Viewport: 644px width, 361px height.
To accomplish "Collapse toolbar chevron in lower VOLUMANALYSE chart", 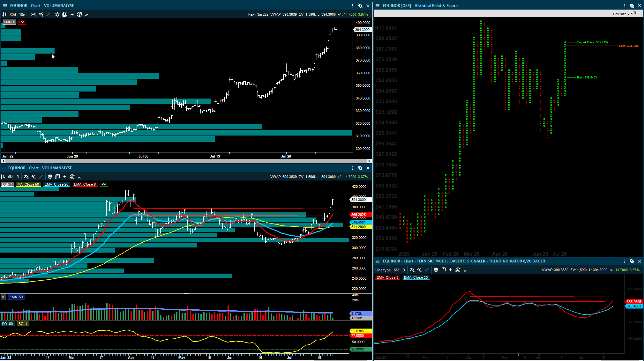I will (79, 177).
